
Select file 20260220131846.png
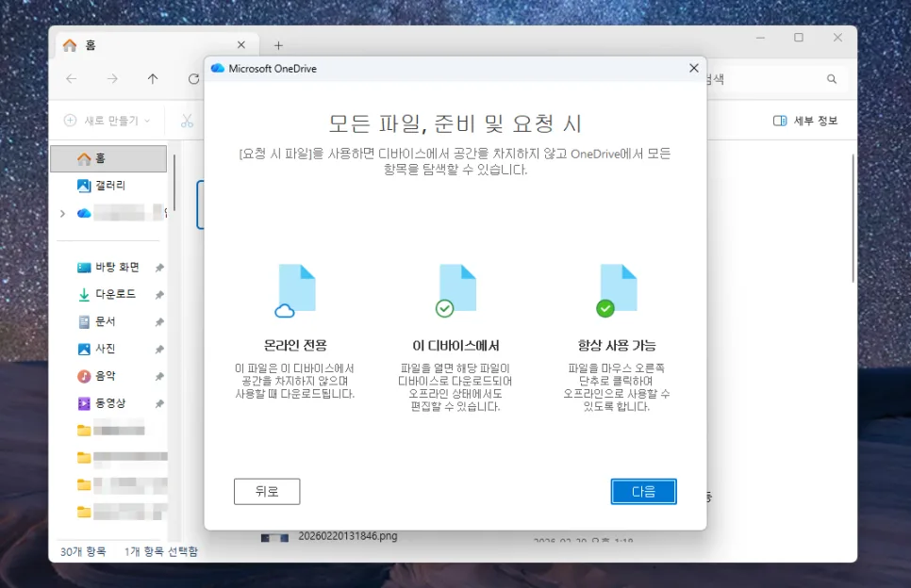pos(348,536)
